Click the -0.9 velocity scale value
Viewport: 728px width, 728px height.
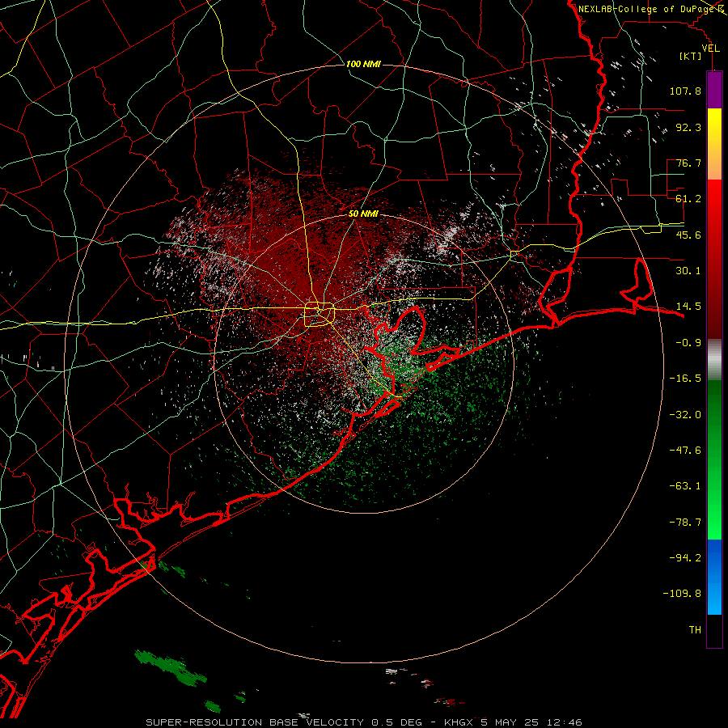[x=688, y=343]
